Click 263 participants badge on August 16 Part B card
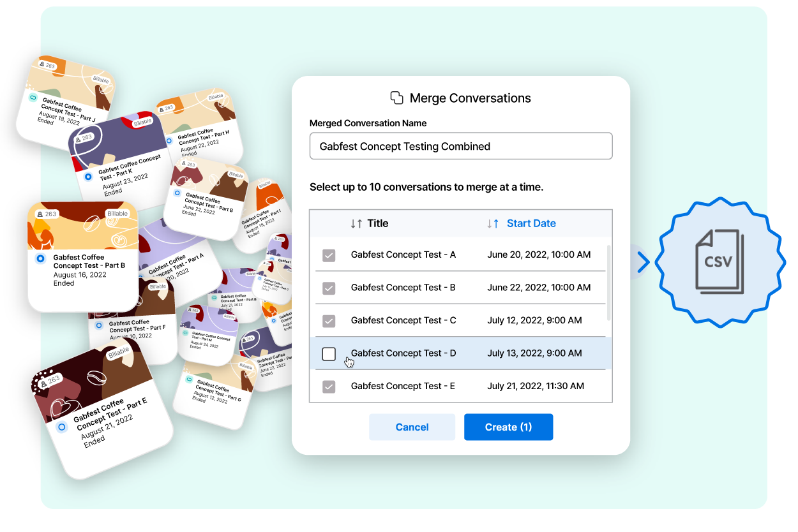This screenshot has width=798, height=532. tap(47, 214)
